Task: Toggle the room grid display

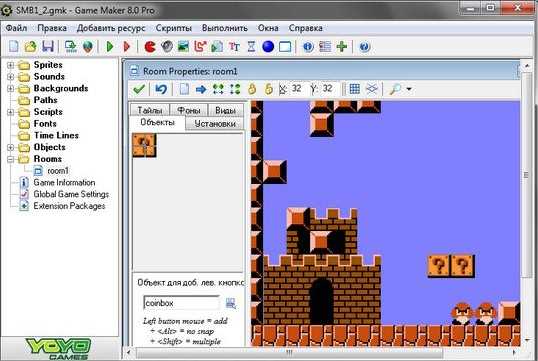Action: click(354, 89)
